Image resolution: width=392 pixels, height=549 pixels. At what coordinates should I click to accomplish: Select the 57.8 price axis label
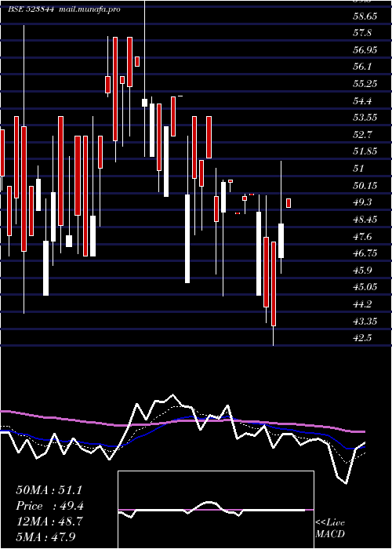click(x=361, y=33)
